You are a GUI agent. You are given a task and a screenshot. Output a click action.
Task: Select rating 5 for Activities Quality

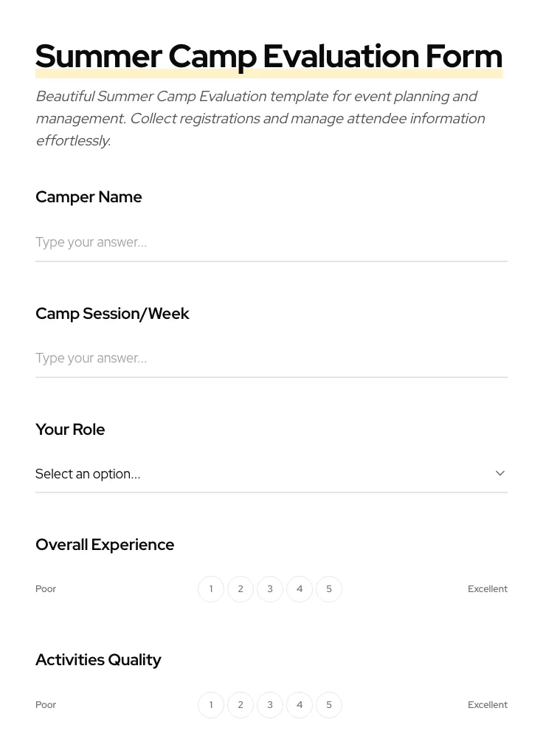[329, 704]
